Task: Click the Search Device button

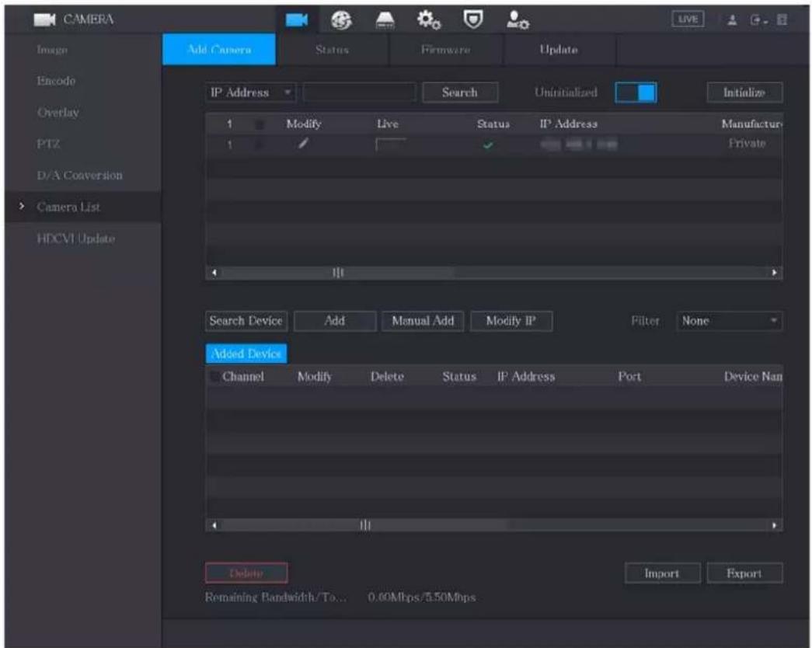Action: [246, 321]
